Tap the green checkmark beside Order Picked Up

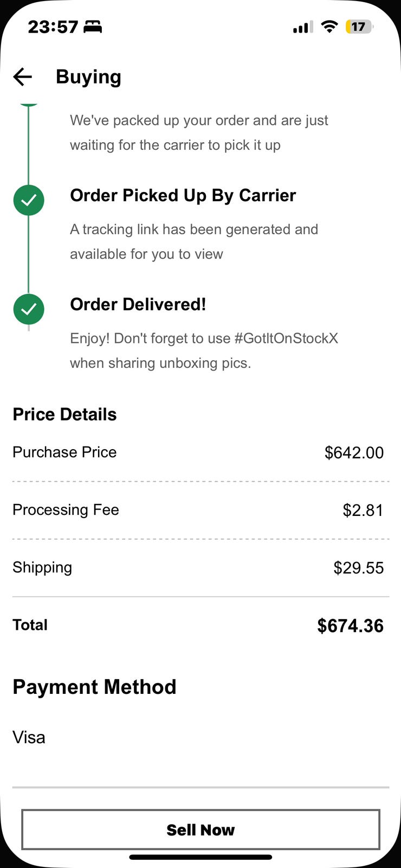point(29,200)
